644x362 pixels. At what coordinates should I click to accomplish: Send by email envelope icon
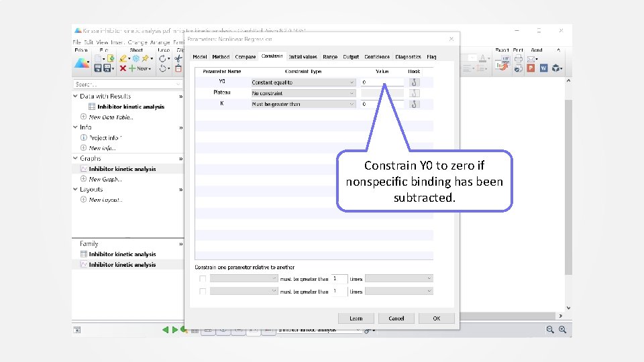point(531,59)
